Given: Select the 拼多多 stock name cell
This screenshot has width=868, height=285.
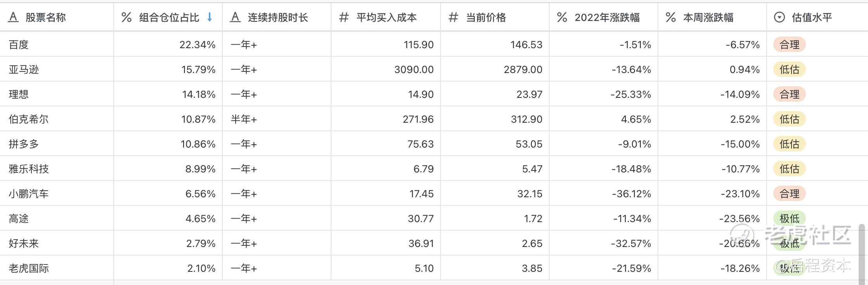Looking at the screenshot, I should point(57,144).
